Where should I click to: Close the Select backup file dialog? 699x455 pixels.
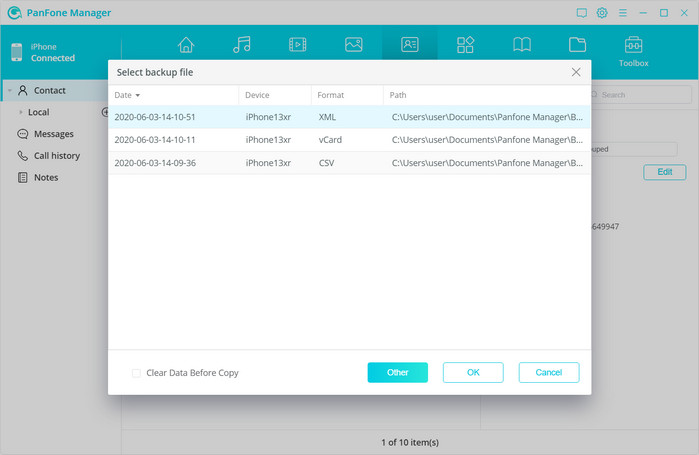pos(576,72)
